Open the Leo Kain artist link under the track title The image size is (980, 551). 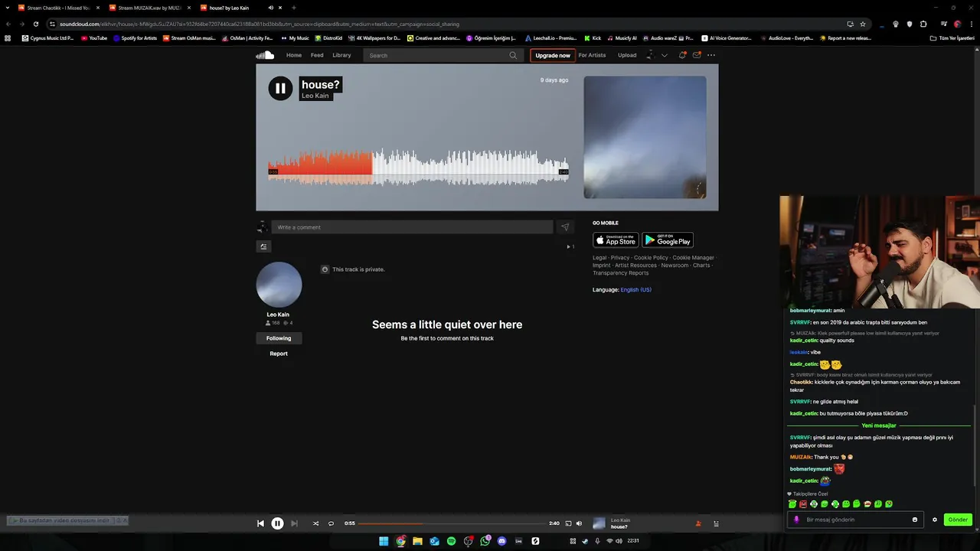coord(315,96)
